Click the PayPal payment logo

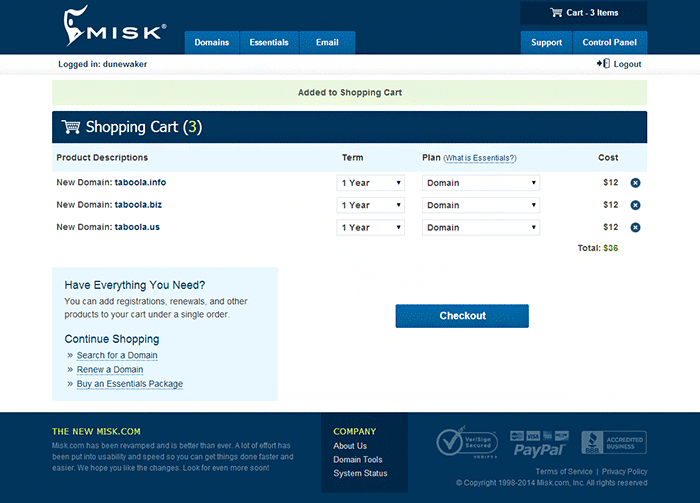click(x=539, y=444)
